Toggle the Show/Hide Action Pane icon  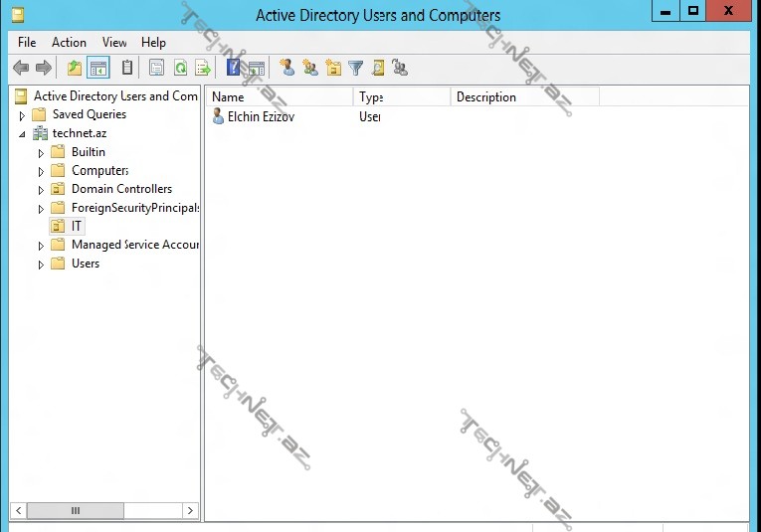coord(257,69)
